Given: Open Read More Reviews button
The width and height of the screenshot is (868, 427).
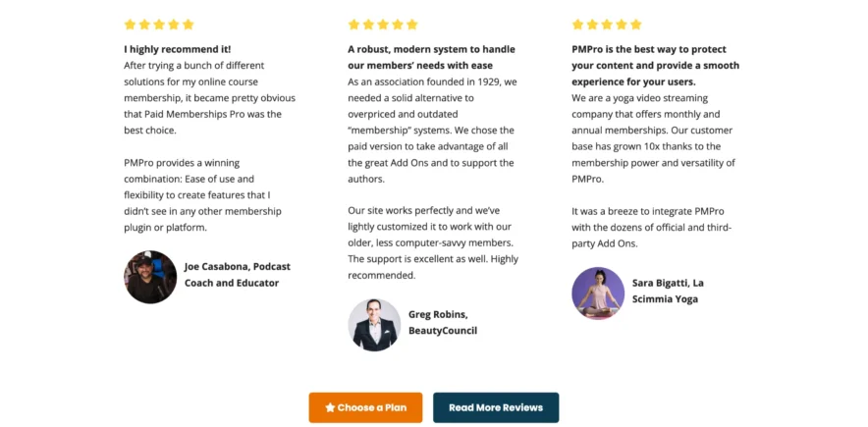Looking at the screenshot, I should [495, 407].
